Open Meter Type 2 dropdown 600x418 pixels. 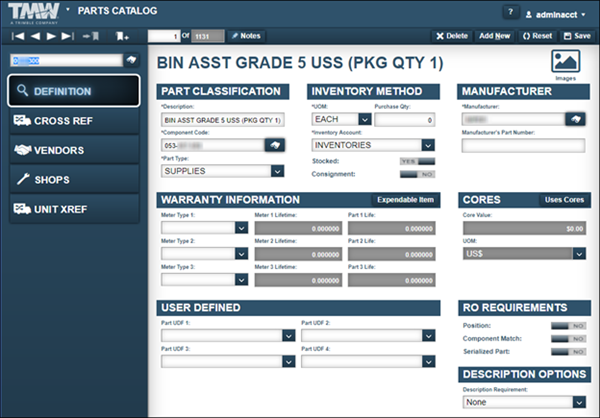pyautogui.click(x=241, y=254)
